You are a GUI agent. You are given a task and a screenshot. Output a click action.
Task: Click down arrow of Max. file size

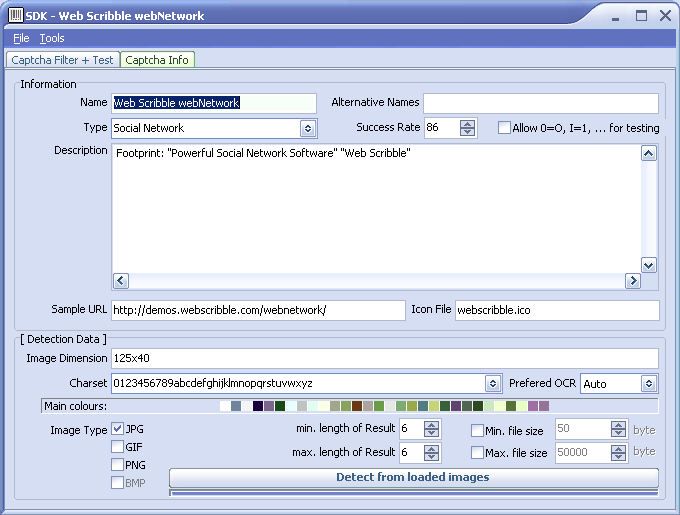pyautogui.click(x=618, y=457)
